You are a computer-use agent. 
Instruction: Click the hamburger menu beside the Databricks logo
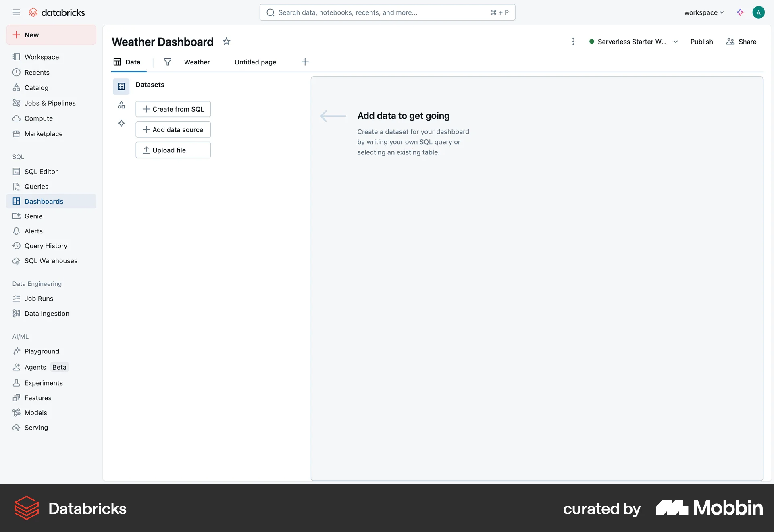tap(17, 12)
